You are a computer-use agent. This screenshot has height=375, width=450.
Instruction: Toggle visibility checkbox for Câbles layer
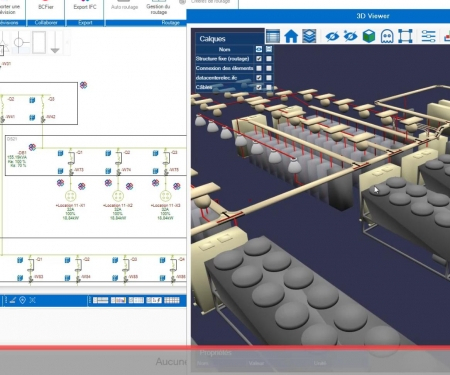[259, 87]
